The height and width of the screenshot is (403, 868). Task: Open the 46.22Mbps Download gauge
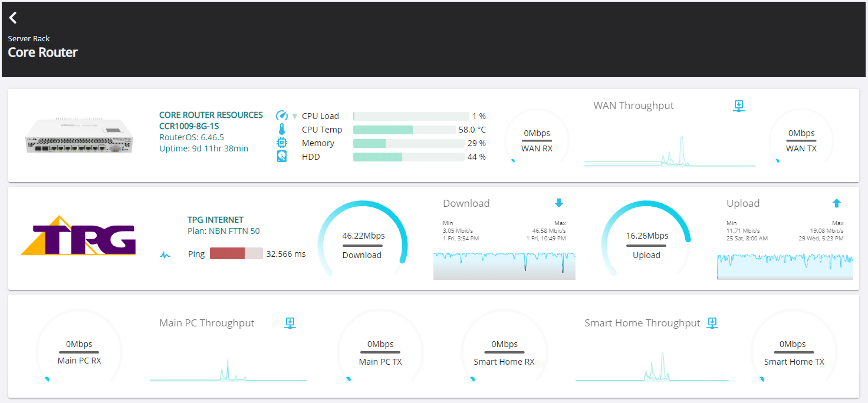[x=362, y=239]
